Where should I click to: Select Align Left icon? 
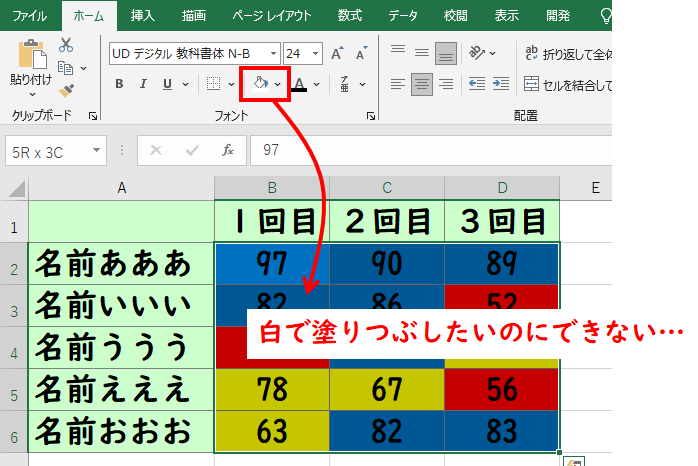[x=398, y=84]
